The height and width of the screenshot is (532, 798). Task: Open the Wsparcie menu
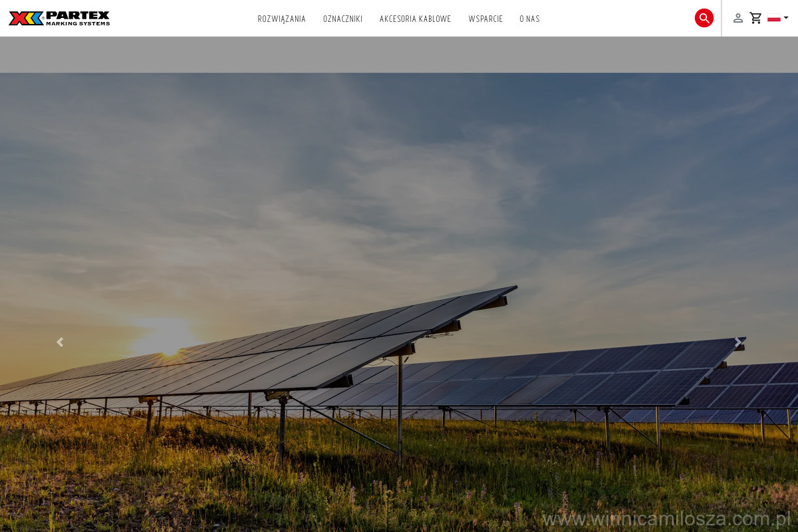(x=485, y=19)
